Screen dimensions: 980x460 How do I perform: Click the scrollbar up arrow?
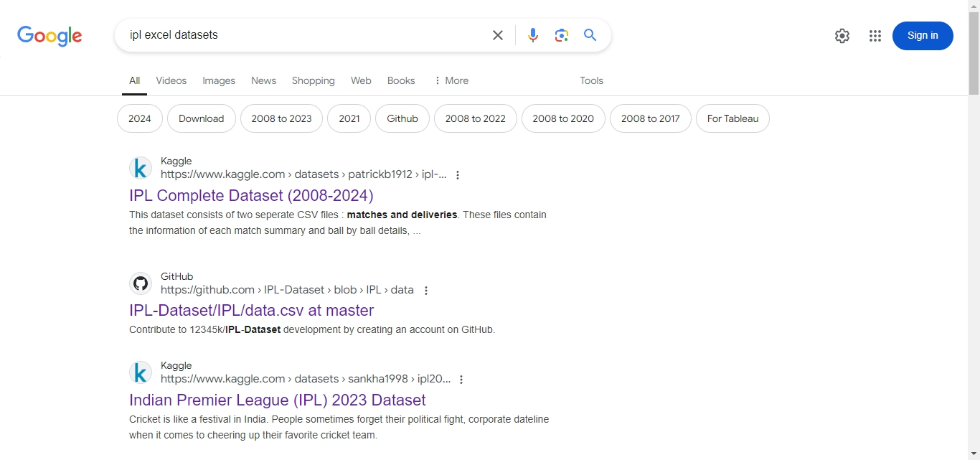click(974, 6)
